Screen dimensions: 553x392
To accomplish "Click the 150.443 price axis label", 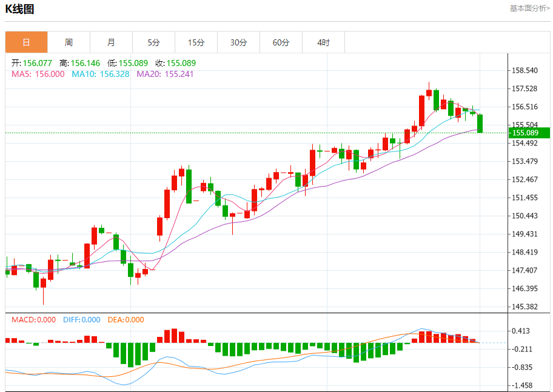I will point(525,216).
